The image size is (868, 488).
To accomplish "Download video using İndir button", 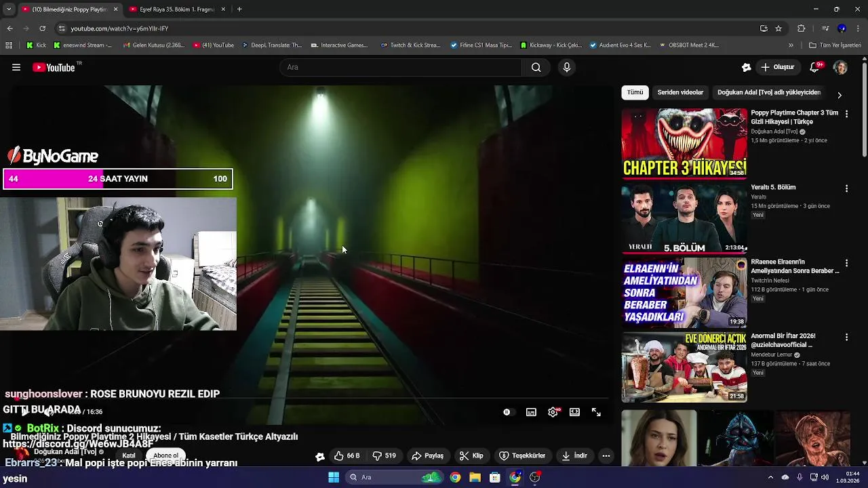I will tap(574, 456).
